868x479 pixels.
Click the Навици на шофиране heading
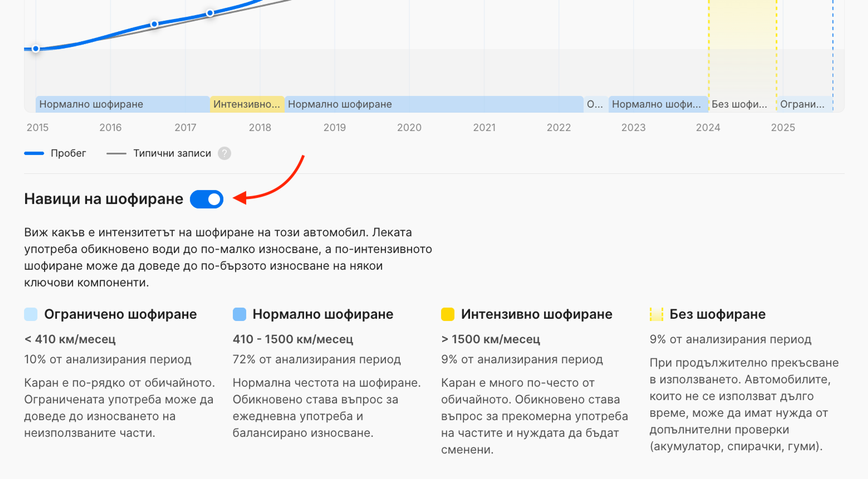tap(104, 199)
